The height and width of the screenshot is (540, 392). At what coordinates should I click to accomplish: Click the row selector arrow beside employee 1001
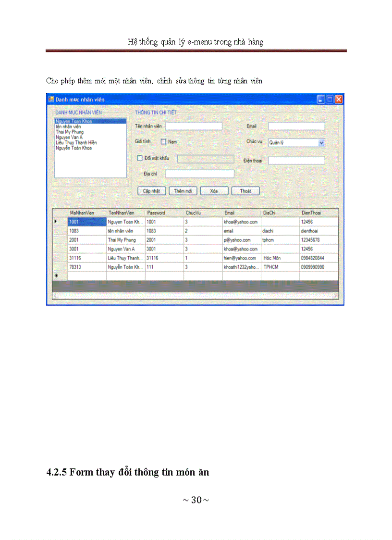click(x=55, y=222)
